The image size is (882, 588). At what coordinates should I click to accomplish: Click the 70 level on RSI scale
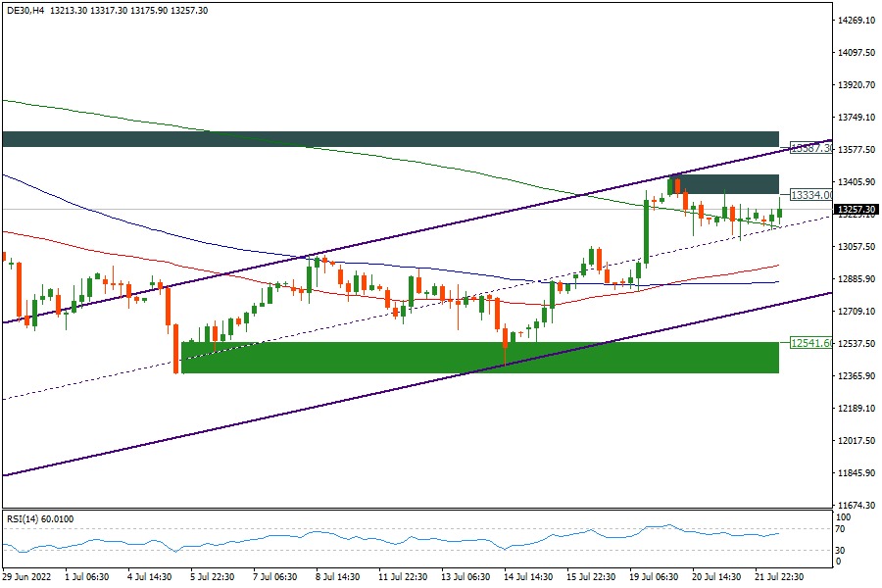pyautogui.click(x=839, y=529)
